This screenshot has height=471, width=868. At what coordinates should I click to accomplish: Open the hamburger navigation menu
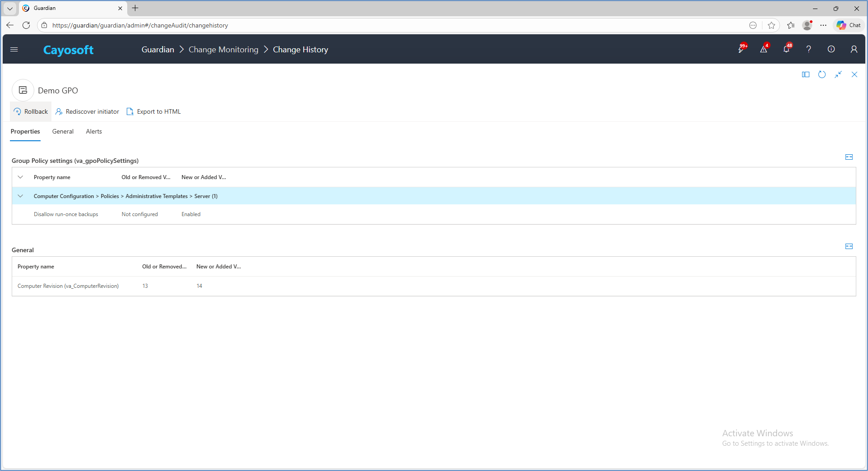pos(14,50)
